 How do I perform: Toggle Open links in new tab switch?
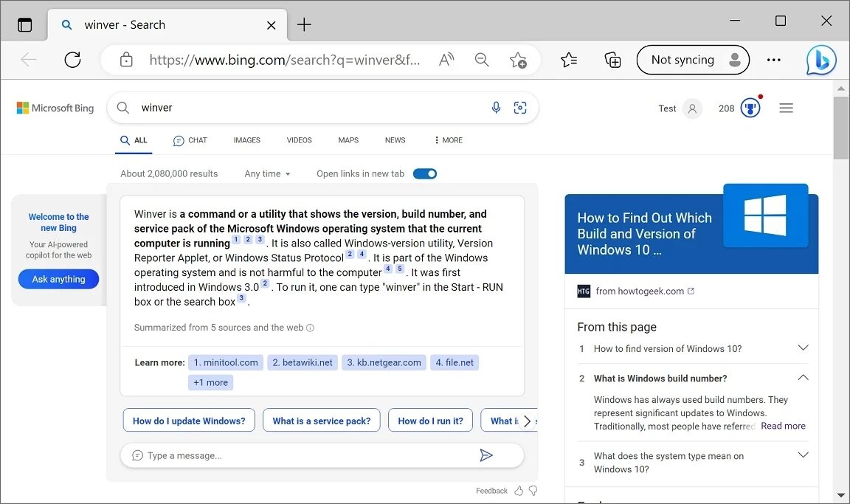[425, 174]
